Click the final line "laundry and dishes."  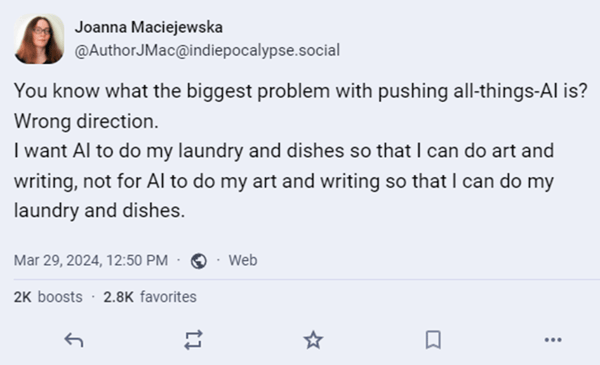pos(99,210)
